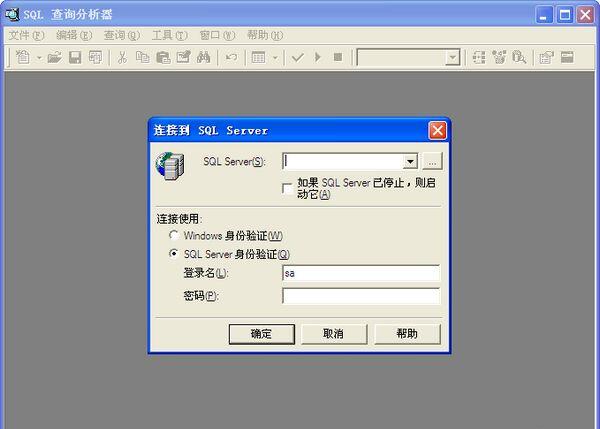Maximize the SQL 查询分析器 window
This screenshot has width=600, height=429.
click(565, 15)
